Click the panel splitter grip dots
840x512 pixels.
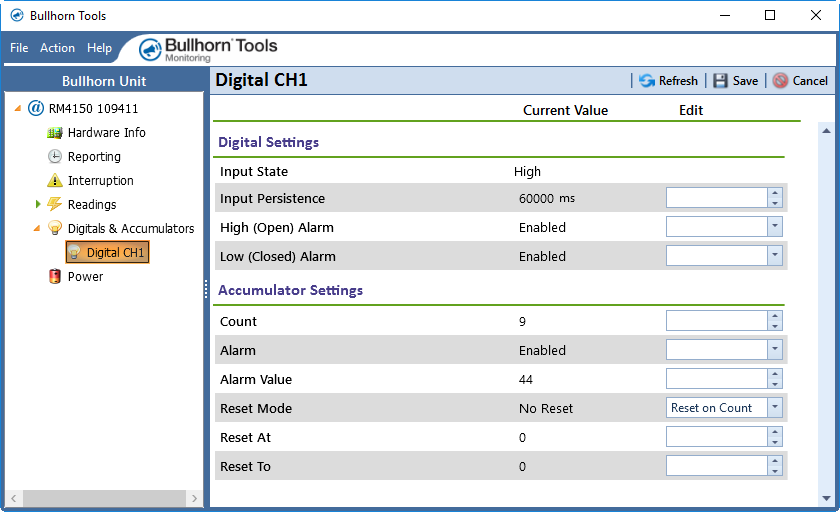click(206, 289)
